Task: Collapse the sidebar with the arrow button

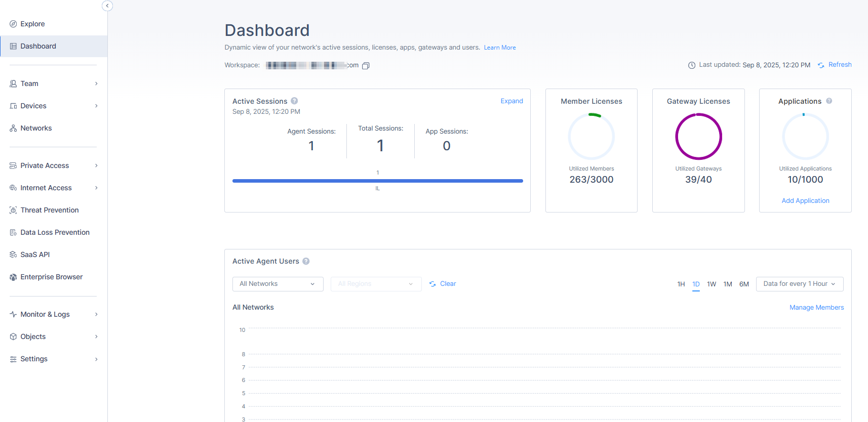Action: [x=107, y=6]
